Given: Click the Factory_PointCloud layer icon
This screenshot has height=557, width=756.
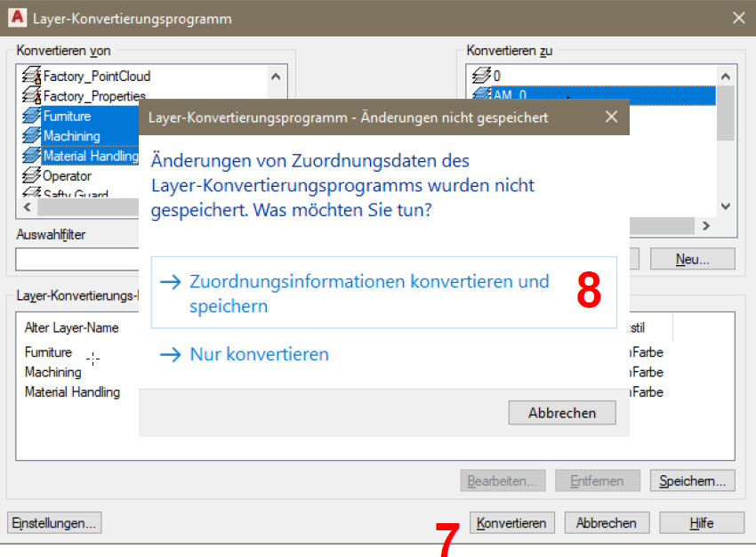Looking at the screenshot, I should [x=32, y=76].
